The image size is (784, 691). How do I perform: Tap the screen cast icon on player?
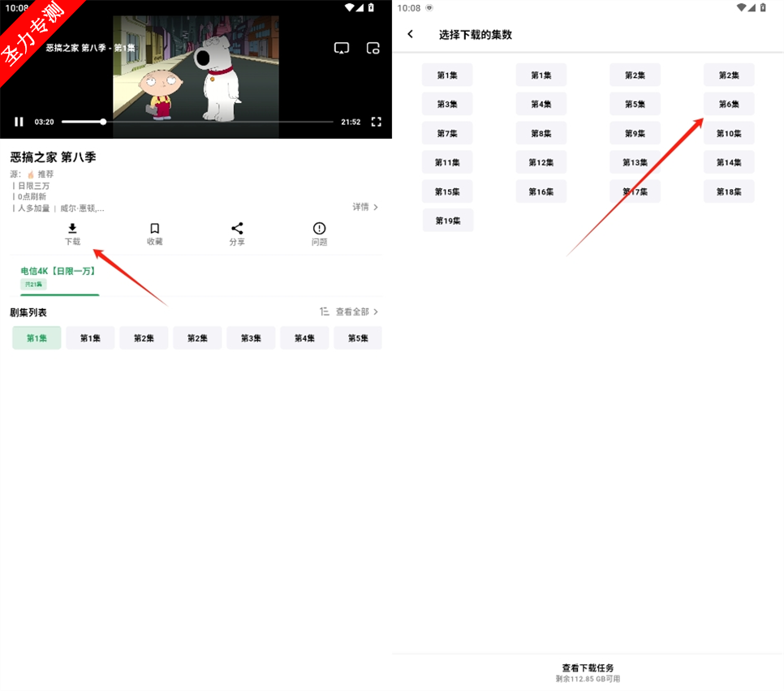[342, 48]
